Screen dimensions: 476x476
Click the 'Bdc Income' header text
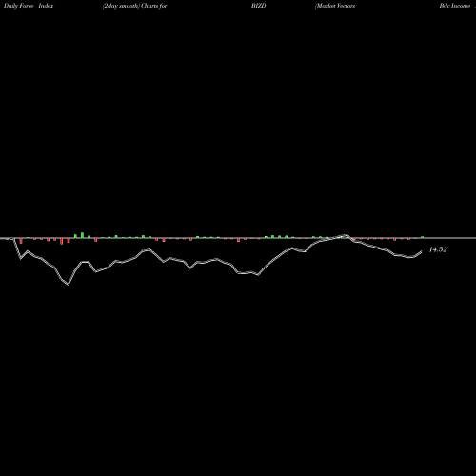(455, 6)
